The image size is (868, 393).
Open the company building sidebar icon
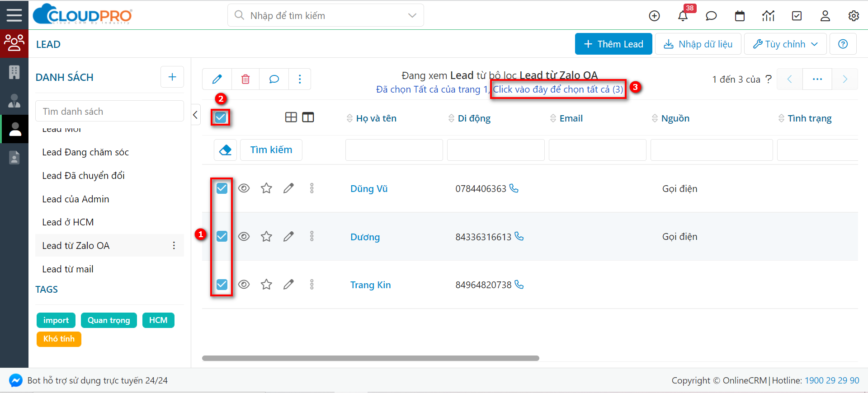tap(14, 72)
